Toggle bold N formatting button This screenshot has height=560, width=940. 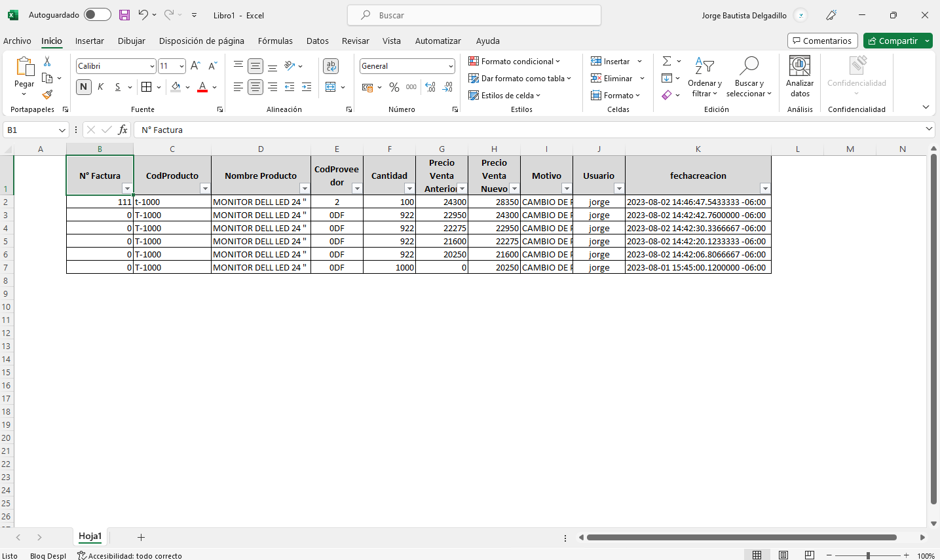(x=84, y=86)
